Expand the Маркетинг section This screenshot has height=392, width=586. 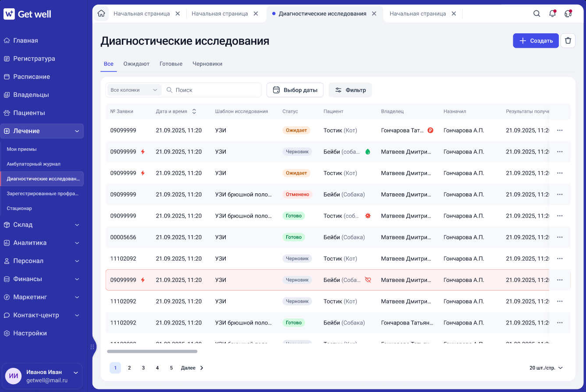pos(77,297)
